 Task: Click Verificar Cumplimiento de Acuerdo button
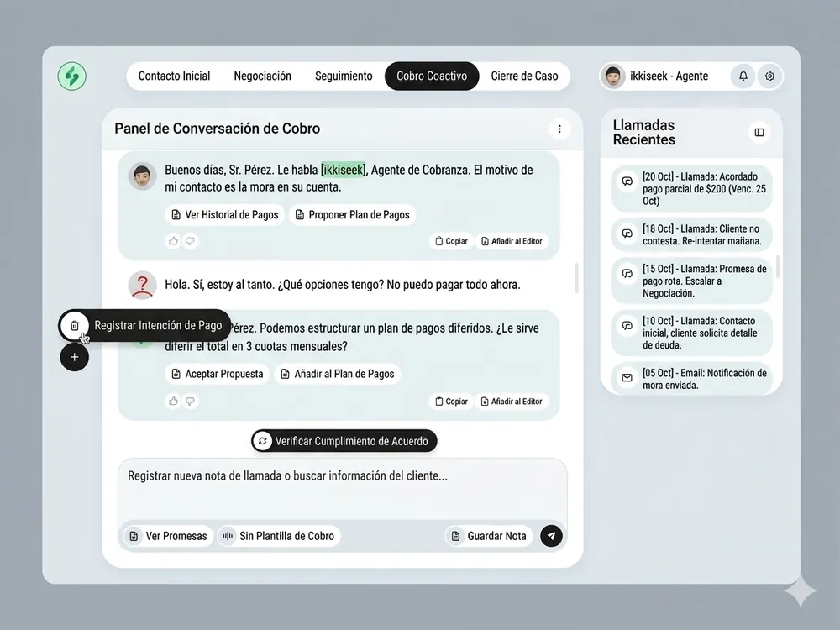coord(344,441)
